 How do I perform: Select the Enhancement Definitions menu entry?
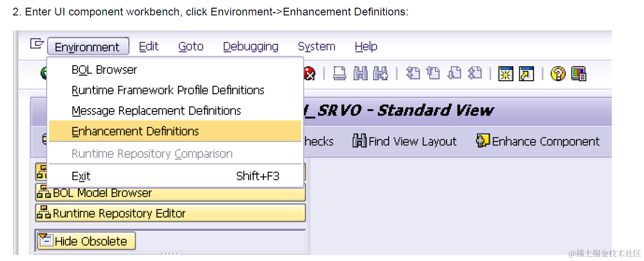pos(175,131)
